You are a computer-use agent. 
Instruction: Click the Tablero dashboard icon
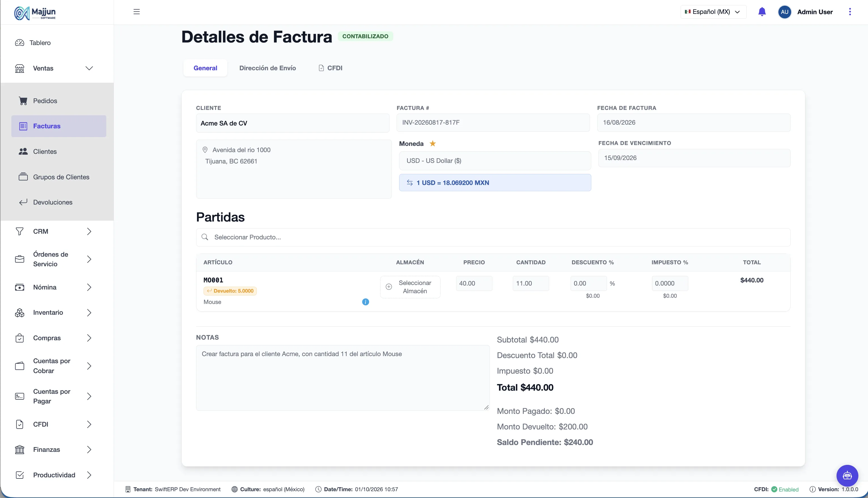(20, 43)
